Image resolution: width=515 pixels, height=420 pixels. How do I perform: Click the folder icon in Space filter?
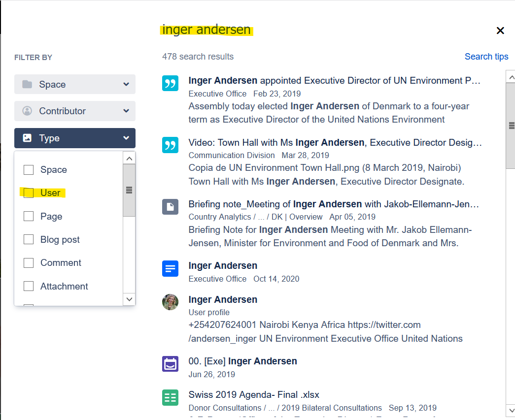27,84
